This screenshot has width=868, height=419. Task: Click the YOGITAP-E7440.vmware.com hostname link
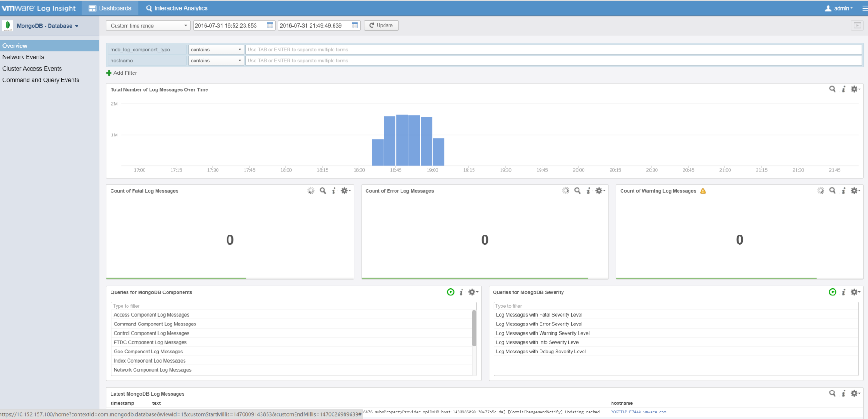[x=638, y=412]
